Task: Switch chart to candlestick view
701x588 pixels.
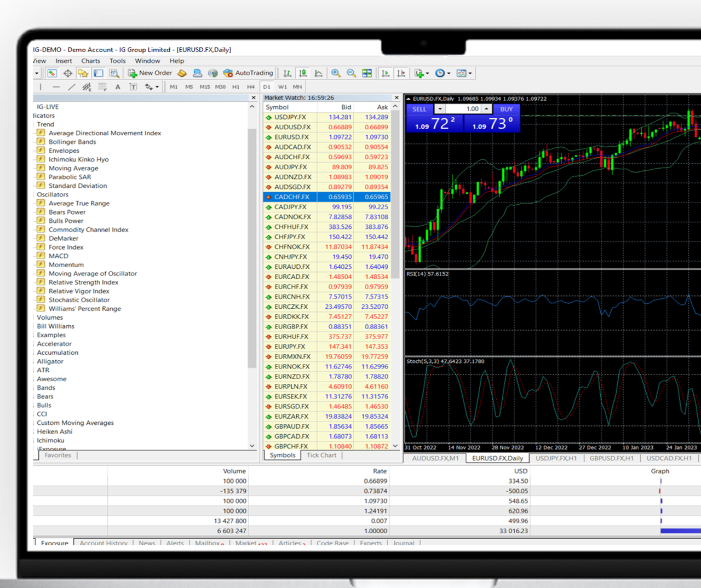Action: tap(303, 73)
